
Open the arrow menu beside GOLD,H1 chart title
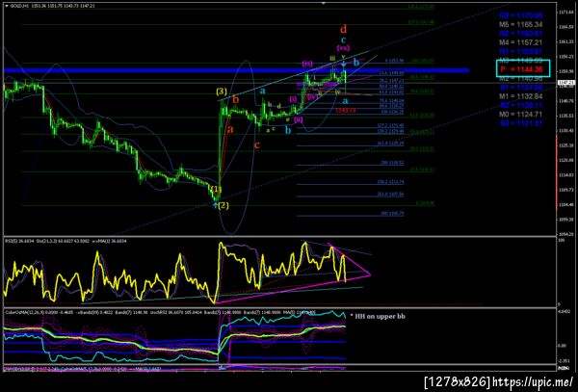7,7
